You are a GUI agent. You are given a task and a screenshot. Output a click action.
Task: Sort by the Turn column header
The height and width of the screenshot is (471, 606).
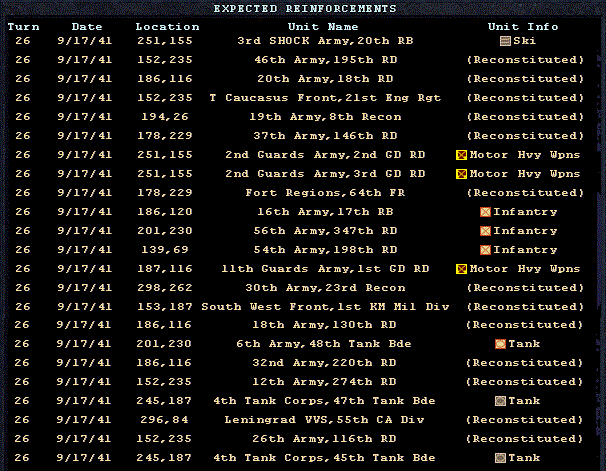(x=24, y=27)
